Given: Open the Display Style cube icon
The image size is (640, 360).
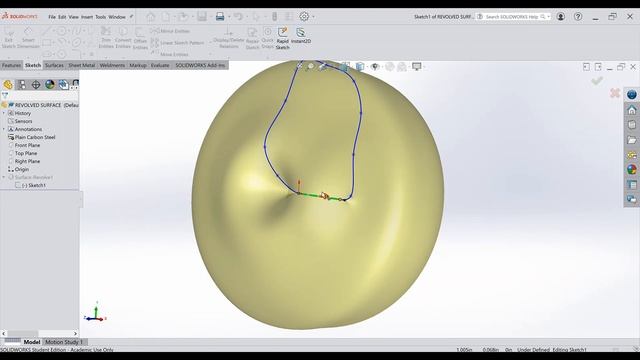Looking at the screenshot, I should (360, 67).
